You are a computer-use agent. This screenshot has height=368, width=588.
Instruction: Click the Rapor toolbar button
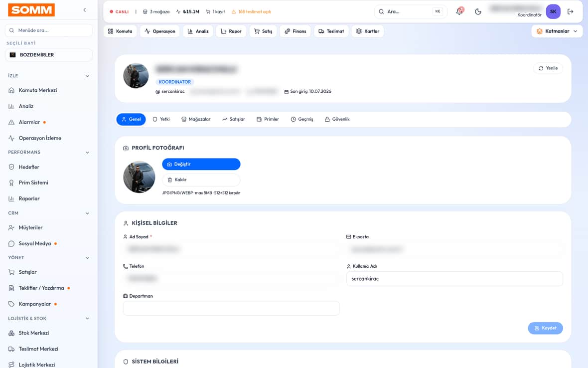tap(231, 31)
